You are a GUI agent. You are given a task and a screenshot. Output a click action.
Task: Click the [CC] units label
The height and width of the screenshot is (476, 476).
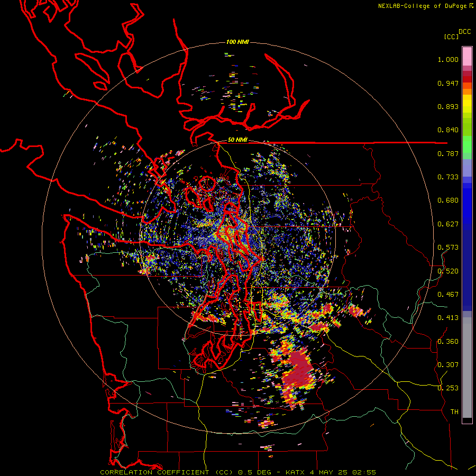(x=452, y=36)
